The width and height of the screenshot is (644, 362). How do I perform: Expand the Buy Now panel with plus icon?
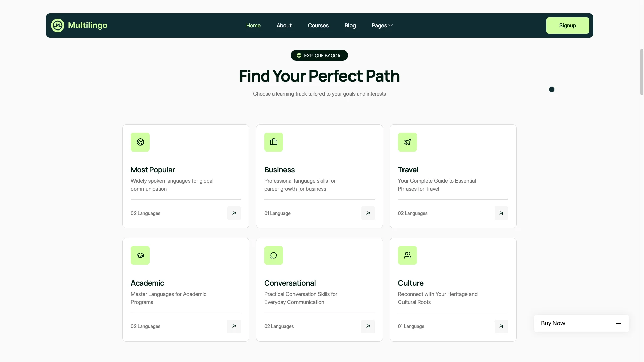(619, 323)
